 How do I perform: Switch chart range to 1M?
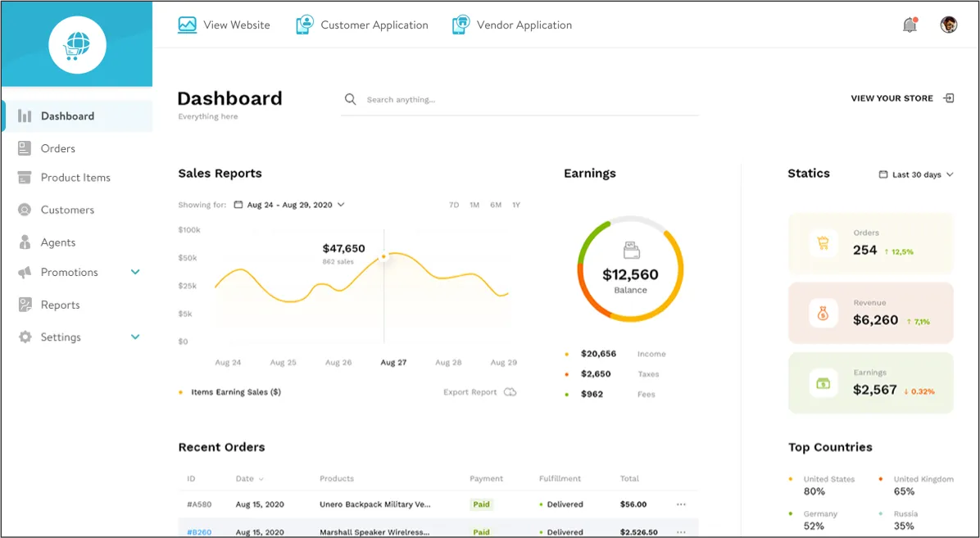[474, 205]
